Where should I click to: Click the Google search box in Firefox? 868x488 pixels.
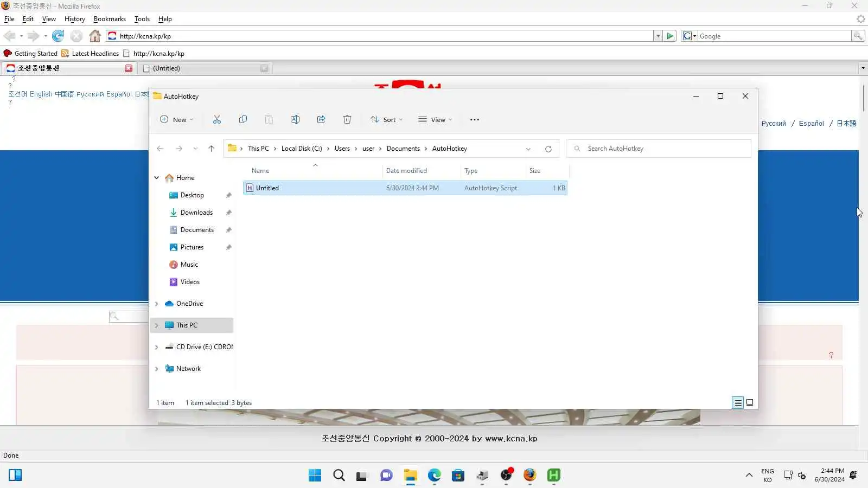tap(774, 36)
